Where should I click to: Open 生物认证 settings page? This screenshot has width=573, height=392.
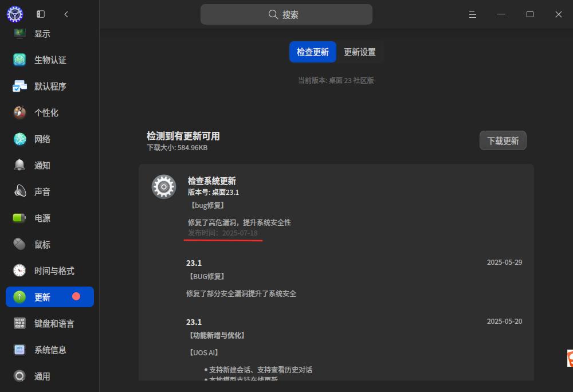click(50, 60)
